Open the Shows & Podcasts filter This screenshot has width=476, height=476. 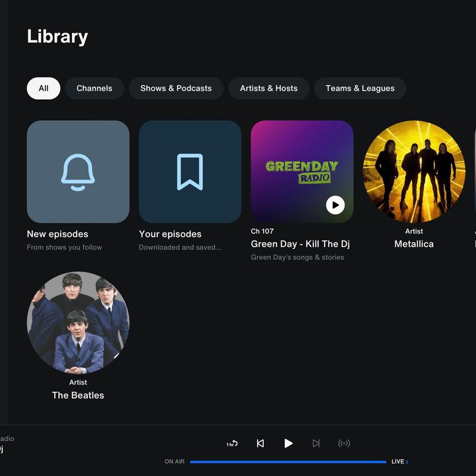click(x=176, y=89)
